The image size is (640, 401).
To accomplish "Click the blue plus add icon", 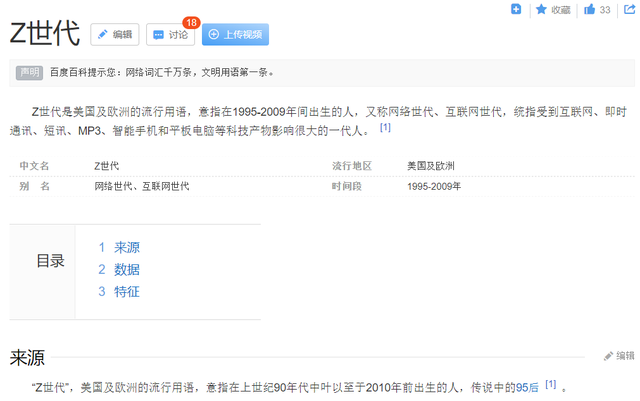I will pyautogui.click(x=516, y=9).
